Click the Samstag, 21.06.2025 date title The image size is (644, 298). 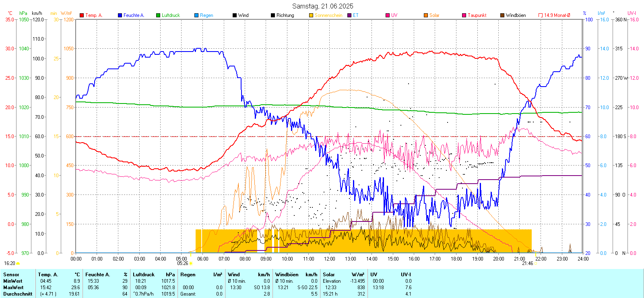click(x=322, y=6)
